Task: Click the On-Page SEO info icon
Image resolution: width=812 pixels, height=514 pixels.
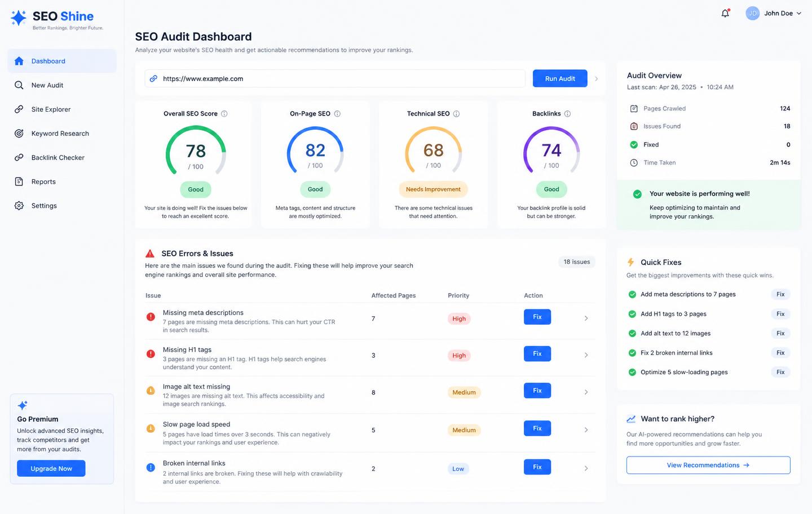Action: [x=337, y=114]
